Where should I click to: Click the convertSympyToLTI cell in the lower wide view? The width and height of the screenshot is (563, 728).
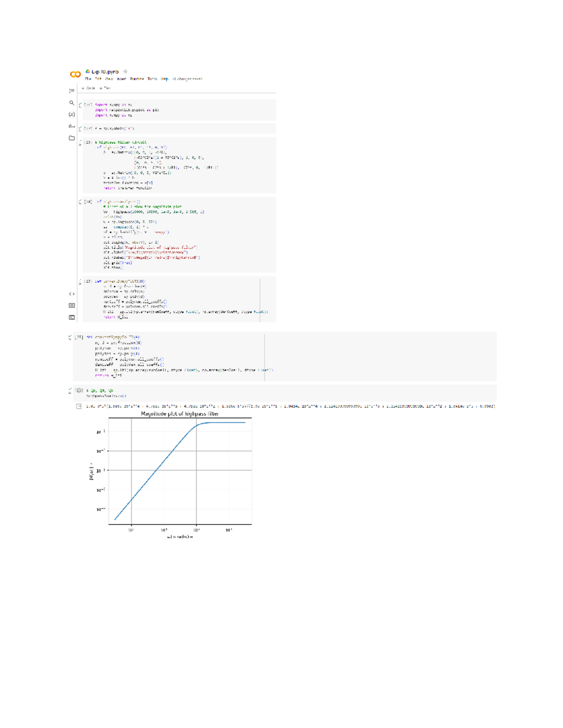[x=284, y=356]
